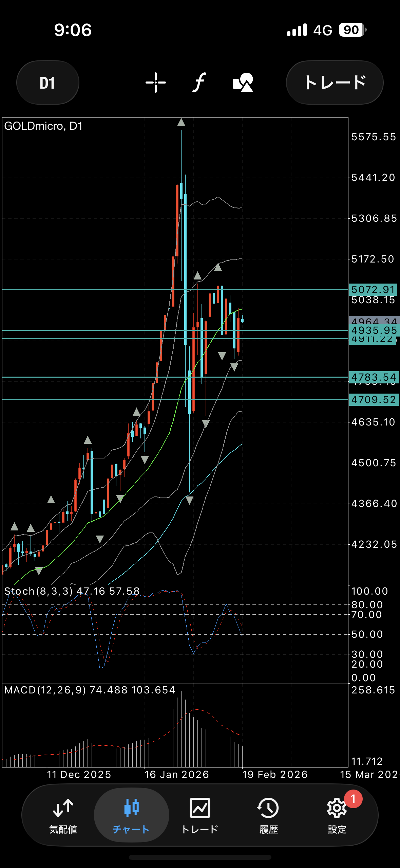Tap the Stochastic 100.00 level label
The image size is (400, 868).
(369, 591)
